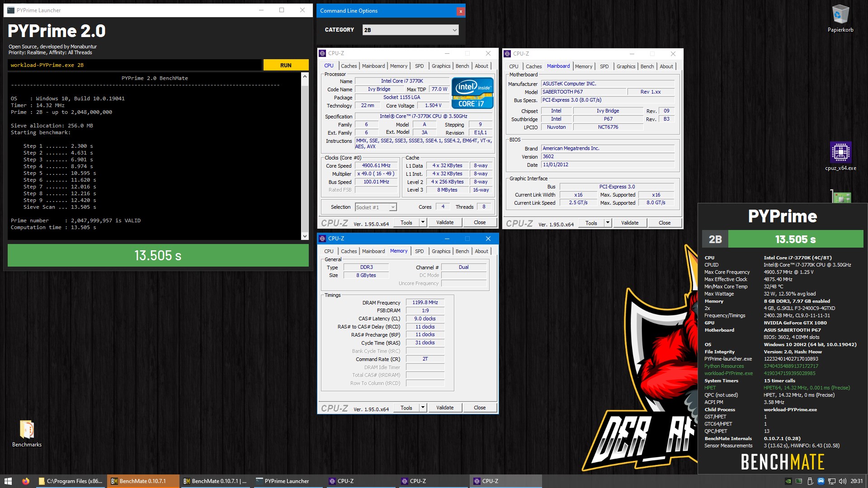Viewport: 868px width, 488px height.
Task: Open Caches tab in CPU-Z CPU window
Action: [349, 66]
